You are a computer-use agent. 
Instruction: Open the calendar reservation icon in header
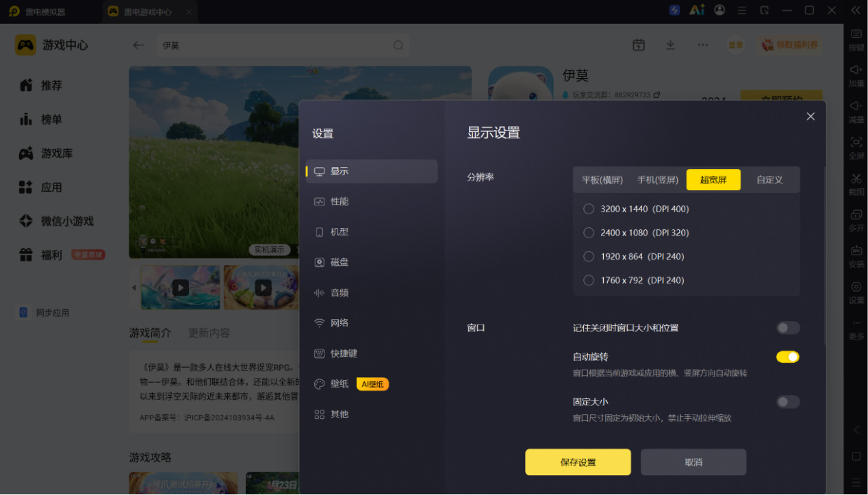point(639,45)
